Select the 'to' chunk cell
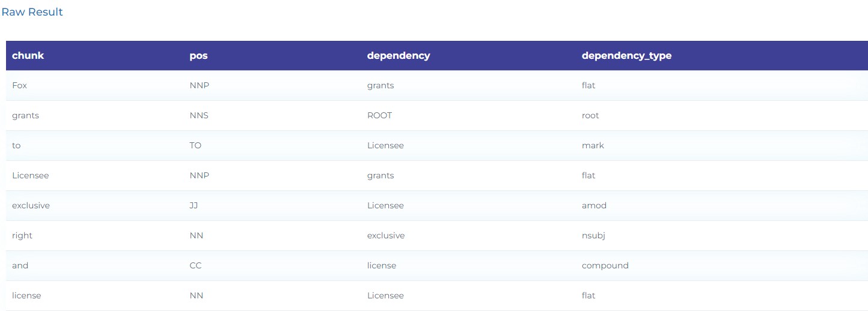This screenshot has height=311, width=868. pos(16,145)
